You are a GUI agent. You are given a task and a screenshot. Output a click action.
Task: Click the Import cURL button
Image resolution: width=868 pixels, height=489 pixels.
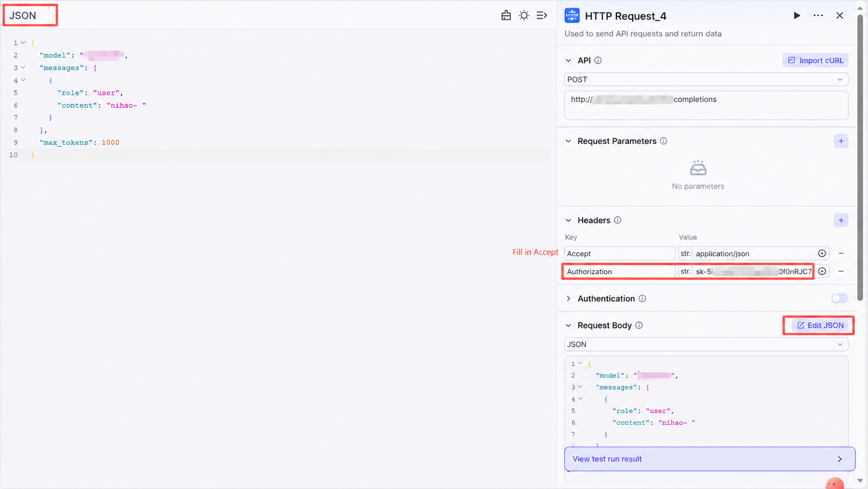tap(816, 60)
